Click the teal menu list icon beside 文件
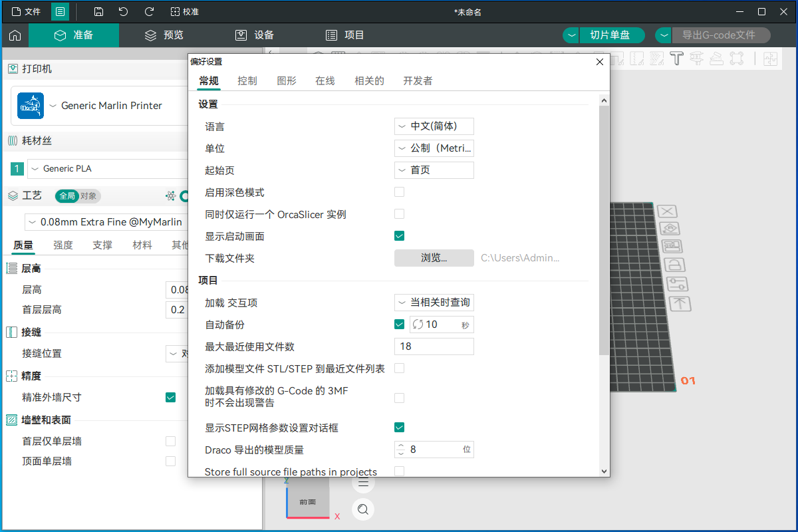The width and height of the screenshot is (798, 532). point(61,11)
